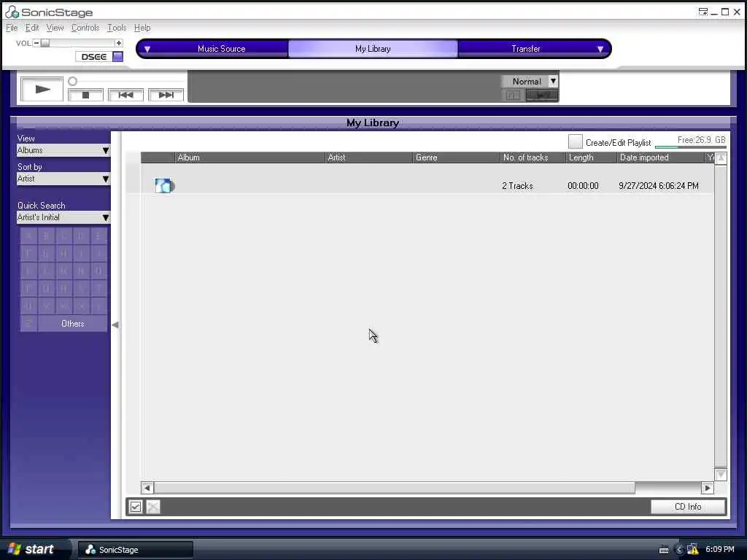Image resolution: width=747 pixels, height=560 pixels.
Task: Expand the Sort by Artist dropdown
Action: [x=105, y=179]
